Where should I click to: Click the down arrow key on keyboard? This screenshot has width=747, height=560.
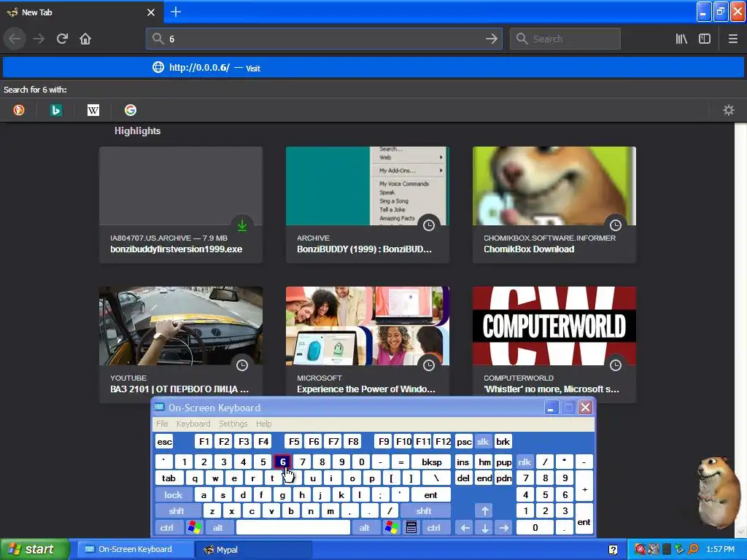(485, 528)
